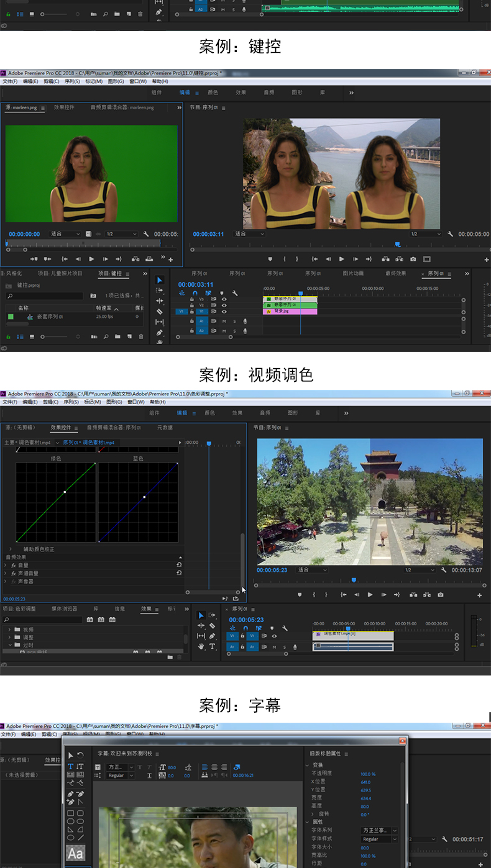This screenshot has width=491, height=868.
Task: Toggle V2 track eye in 键控 timeline
Action: 224,305
